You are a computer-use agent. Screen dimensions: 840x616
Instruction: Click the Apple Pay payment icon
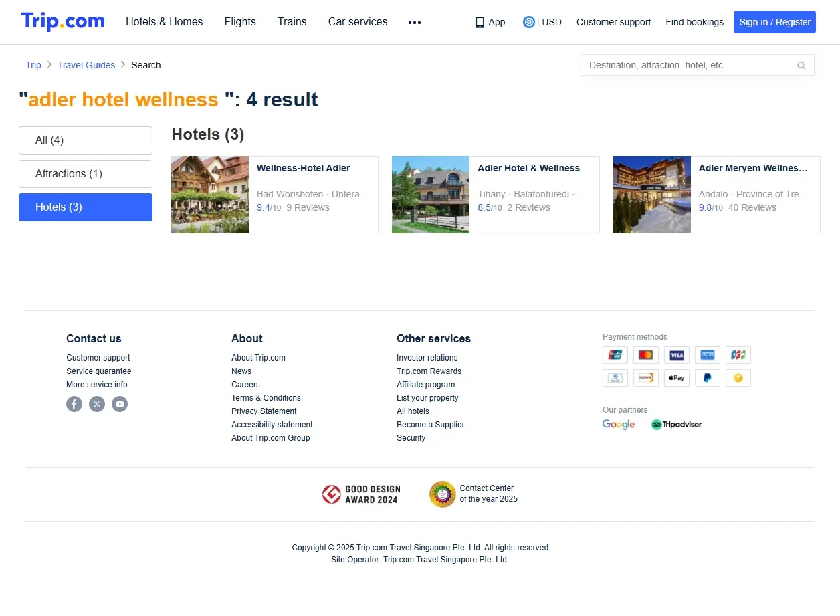pos(677,378)
